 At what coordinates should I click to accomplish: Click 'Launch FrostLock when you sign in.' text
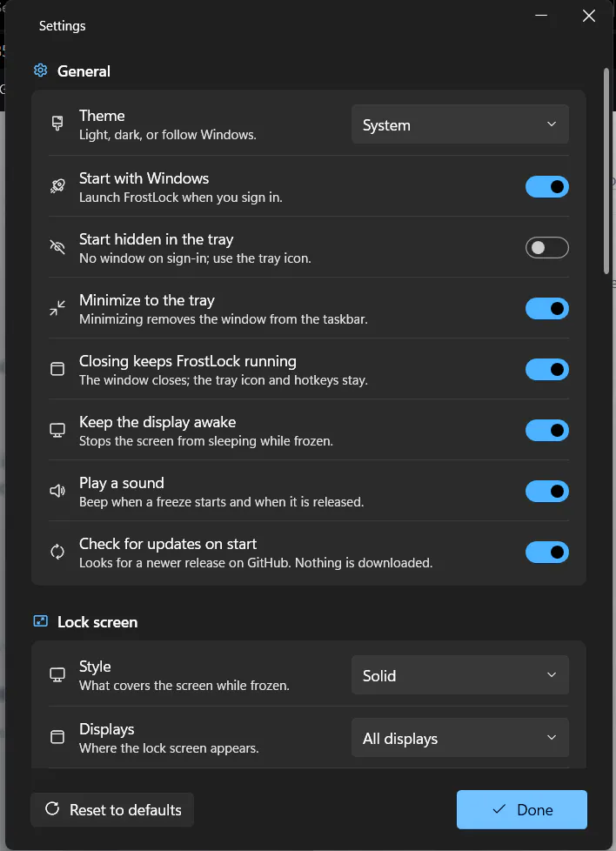[x=181, y=198]
